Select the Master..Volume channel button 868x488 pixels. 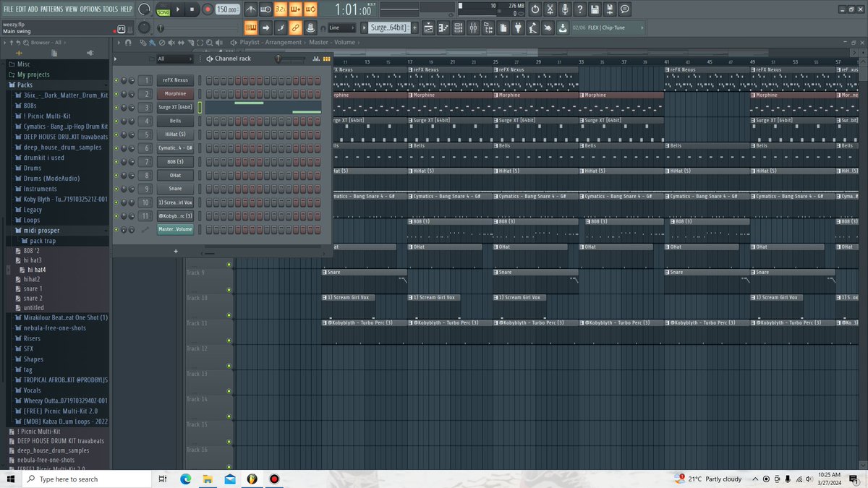point(175,229)
